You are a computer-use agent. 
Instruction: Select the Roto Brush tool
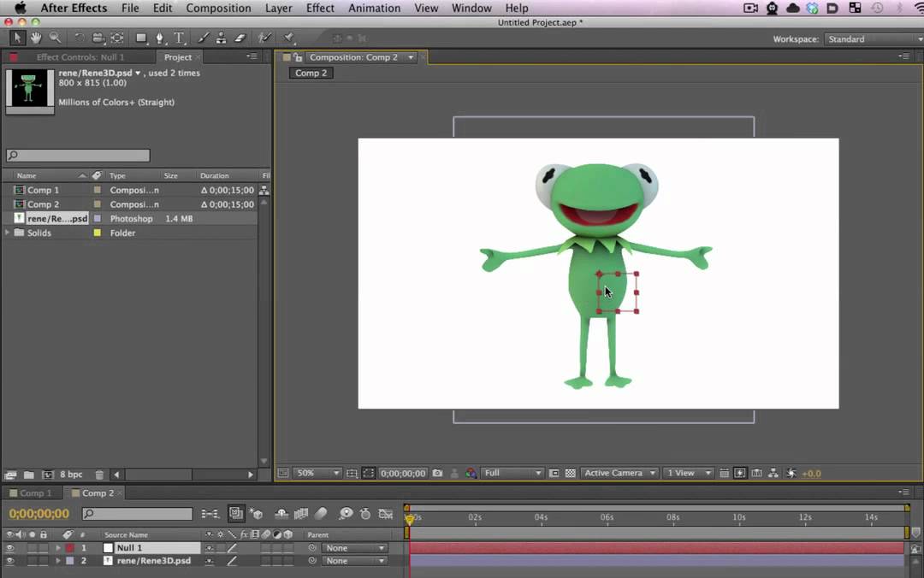[264, 38]
